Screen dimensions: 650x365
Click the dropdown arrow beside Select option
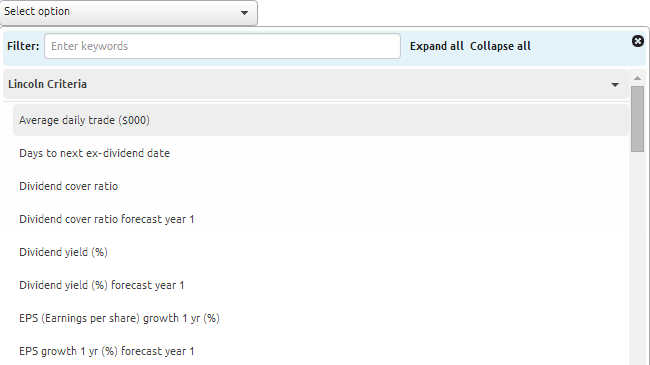(245, 13)
